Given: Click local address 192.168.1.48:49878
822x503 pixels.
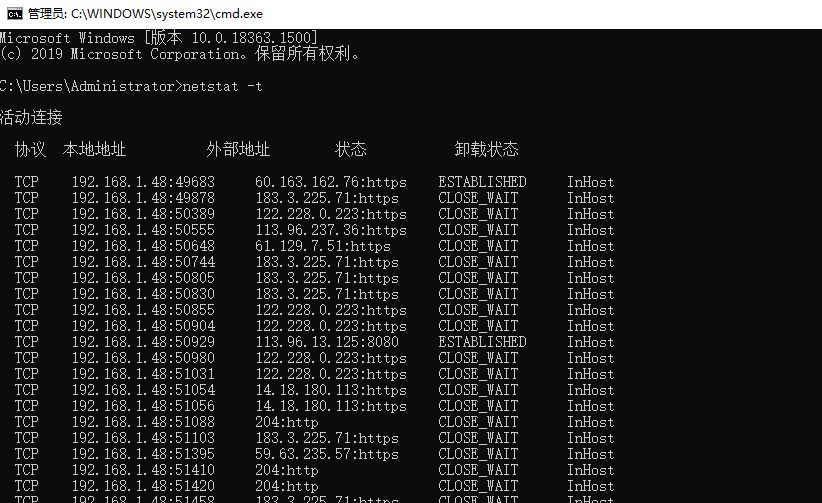Looking at the screenshot, I should coord(143,198).
